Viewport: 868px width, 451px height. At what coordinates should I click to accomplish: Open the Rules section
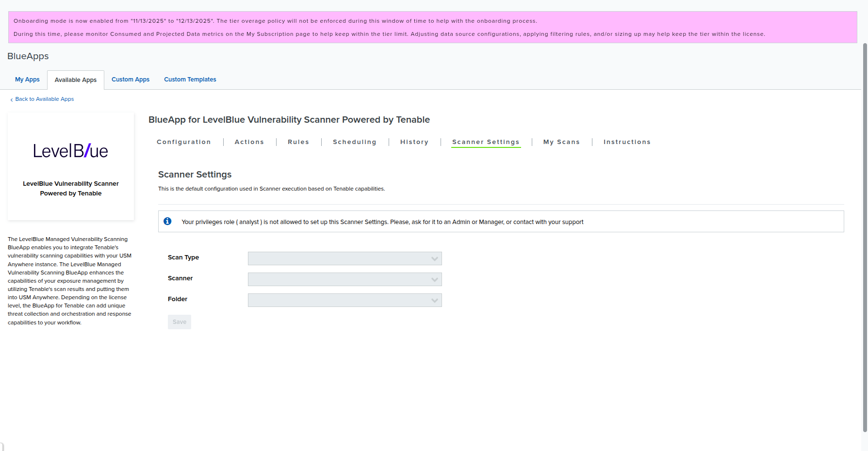298,142
